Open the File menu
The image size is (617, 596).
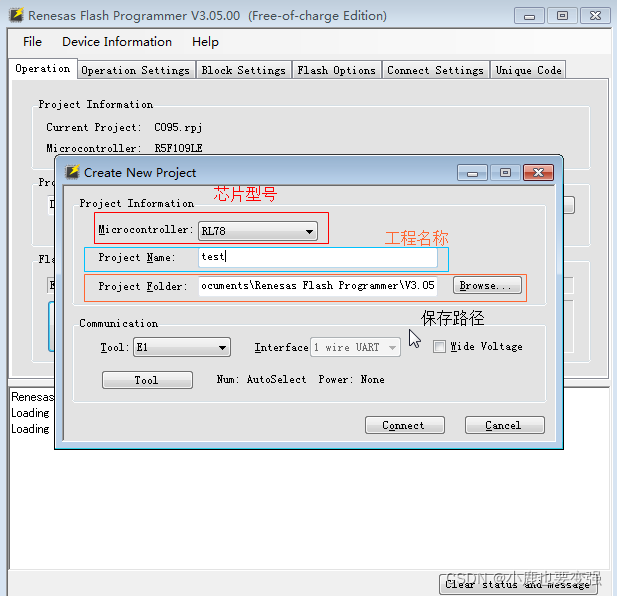pyautogui.click(x=32, y=42)
